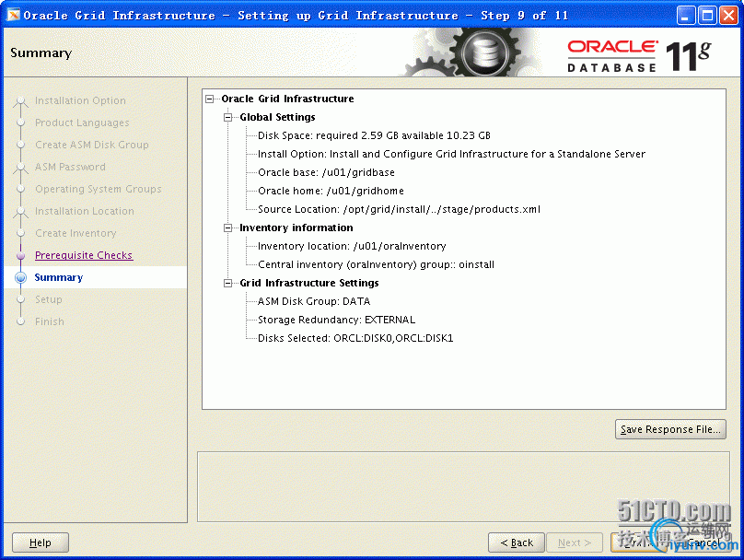
Task: Click the Grid Infrastructure Settings heading text
Action: pyautogui.click(x=308, y=284)
